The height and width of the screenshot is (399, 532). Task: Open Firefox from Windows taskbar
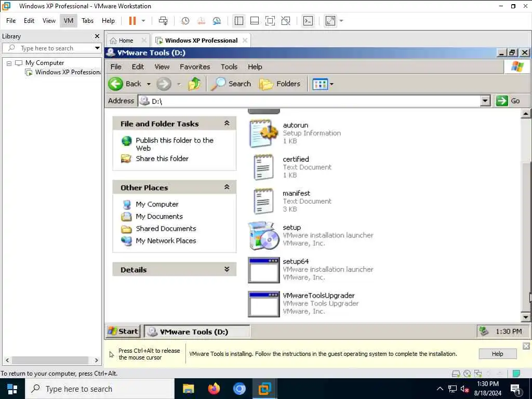(x=214, y=389)
